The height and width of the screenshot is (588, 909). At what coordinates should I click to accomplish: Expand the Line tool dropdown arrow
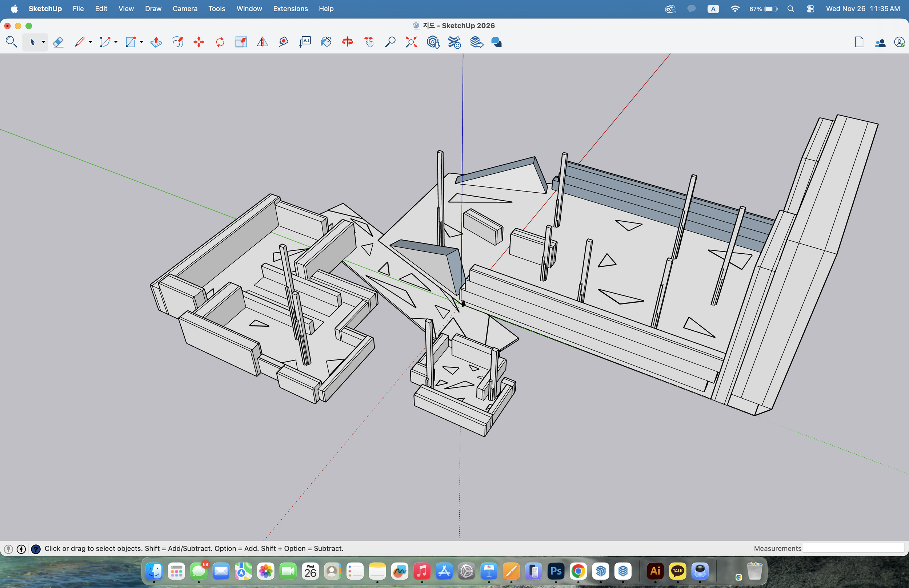coord(91,42)
